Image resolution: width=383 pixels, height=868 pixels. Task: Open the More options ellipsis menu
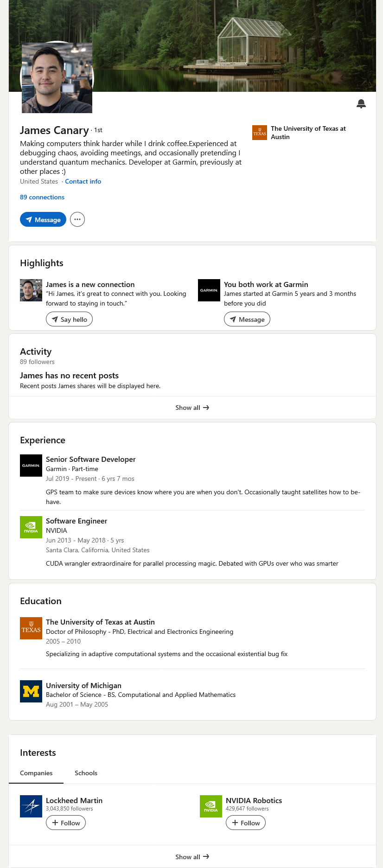[77, 219]
